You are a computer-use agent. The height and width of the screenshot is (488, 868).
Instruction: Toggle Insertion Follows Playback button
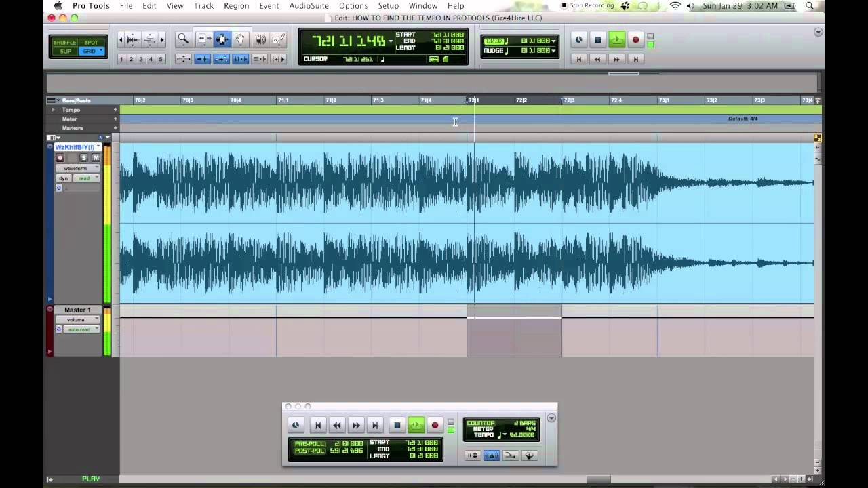pyautogui.click(x=279, y=59)
